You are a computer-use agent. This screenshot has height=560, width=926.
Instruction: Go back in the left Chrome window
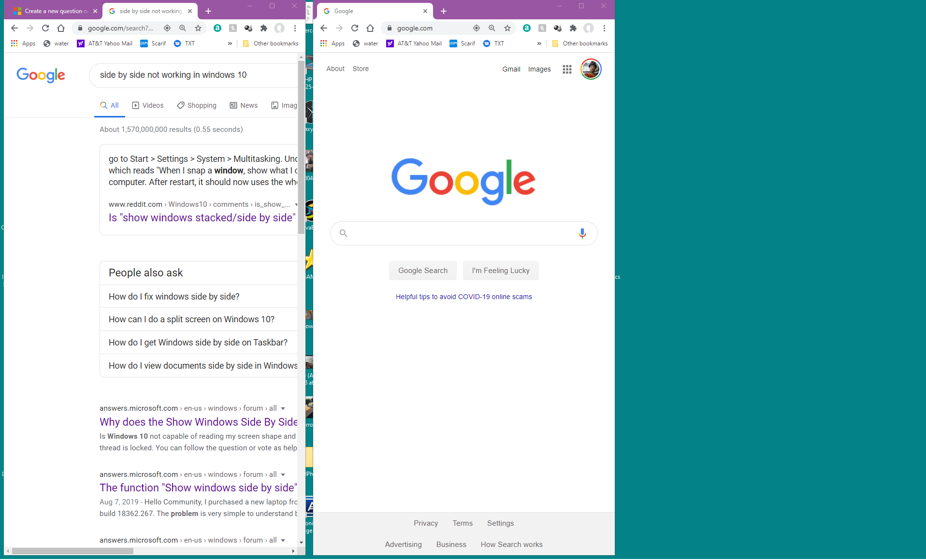click(x=14, y=28)
